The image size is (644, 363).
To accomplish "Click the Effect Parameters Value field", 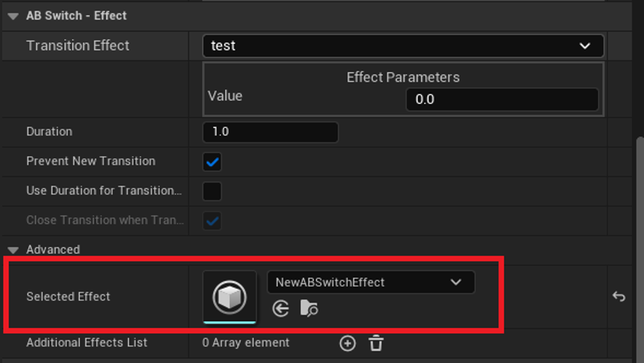I will (501, 99).
